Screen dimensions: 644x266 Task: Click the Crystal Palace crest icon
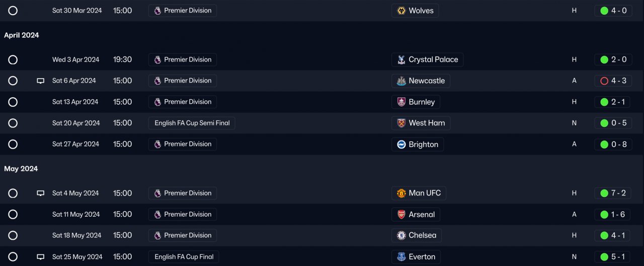[401, 59]
